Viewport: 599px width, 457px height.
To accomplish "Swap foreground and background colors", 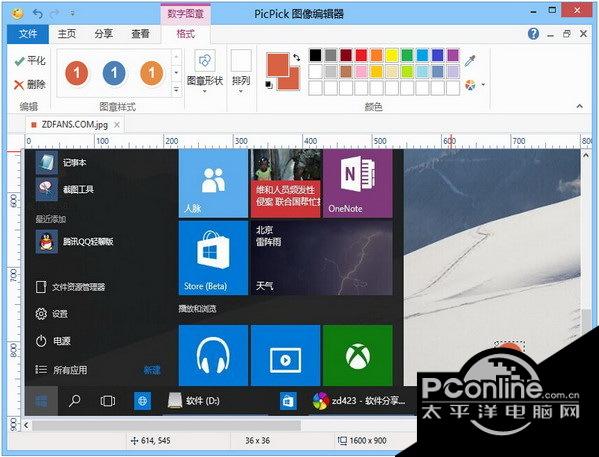I will [296, 57].
